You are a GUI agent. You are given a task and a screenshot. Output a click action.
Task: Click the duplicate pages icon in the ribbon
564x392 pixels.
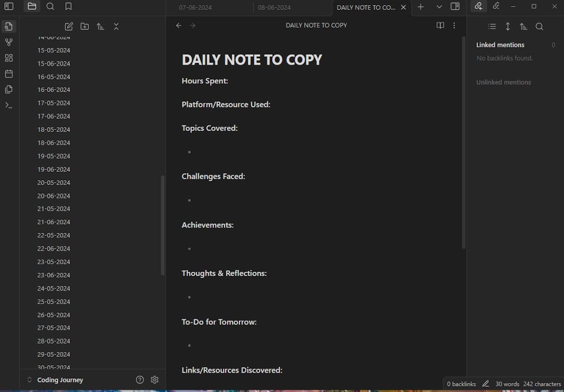point(8,89)
